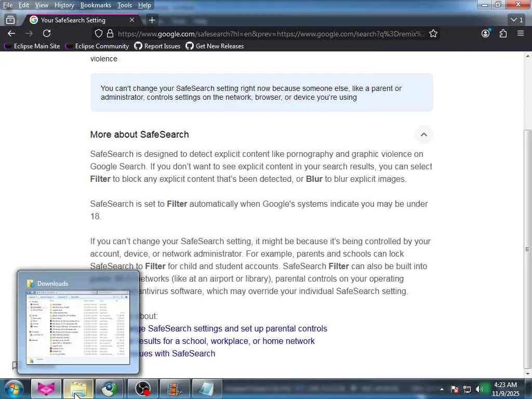The width and height of the screenshot is (532, 399).
Task: Bookmark this page with the star icon
Action: 433,34
